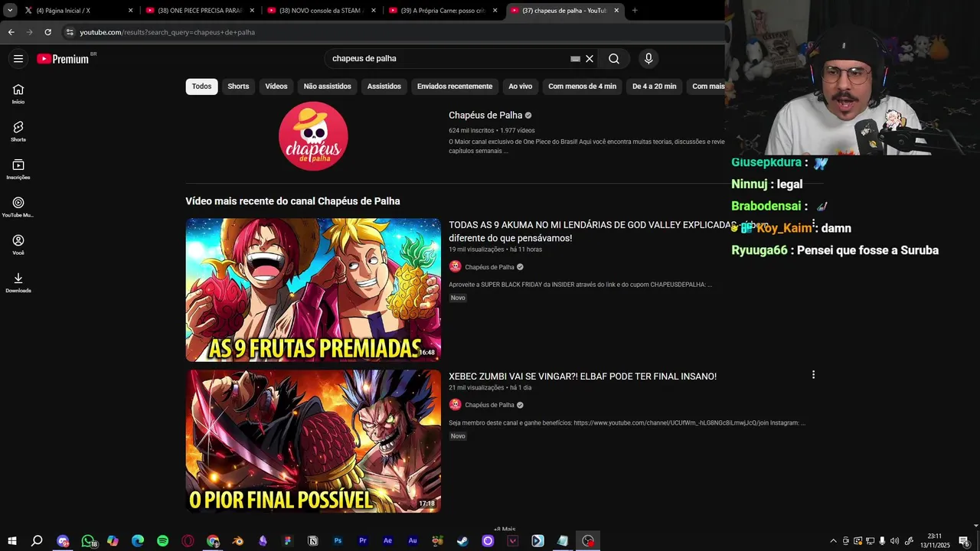Open Spotify from the taskbar
The height and width of the screenshot is (551, 980).
point(162,541)
